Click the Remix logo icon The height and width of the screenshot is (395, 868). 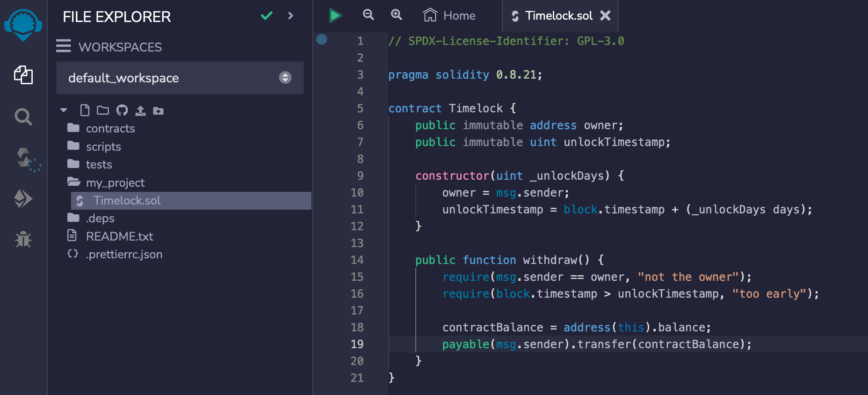coord(23,24)
